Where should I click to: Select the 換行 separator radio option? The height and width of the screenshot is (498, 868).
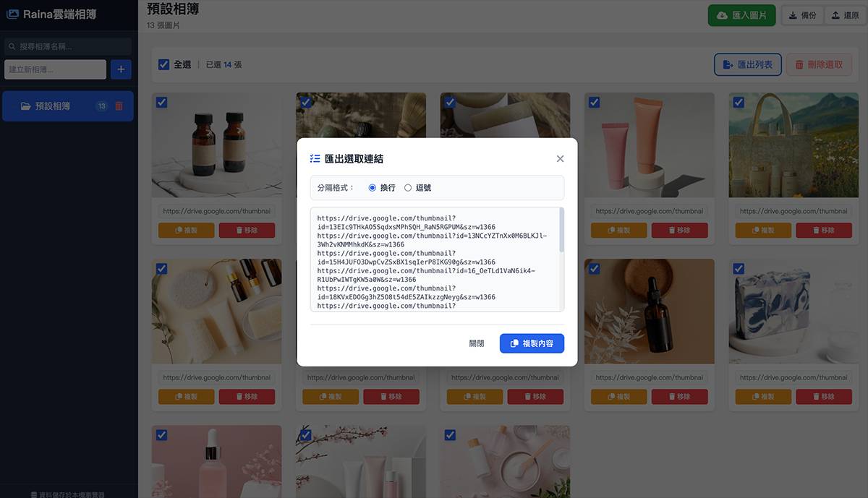point(373,188)
